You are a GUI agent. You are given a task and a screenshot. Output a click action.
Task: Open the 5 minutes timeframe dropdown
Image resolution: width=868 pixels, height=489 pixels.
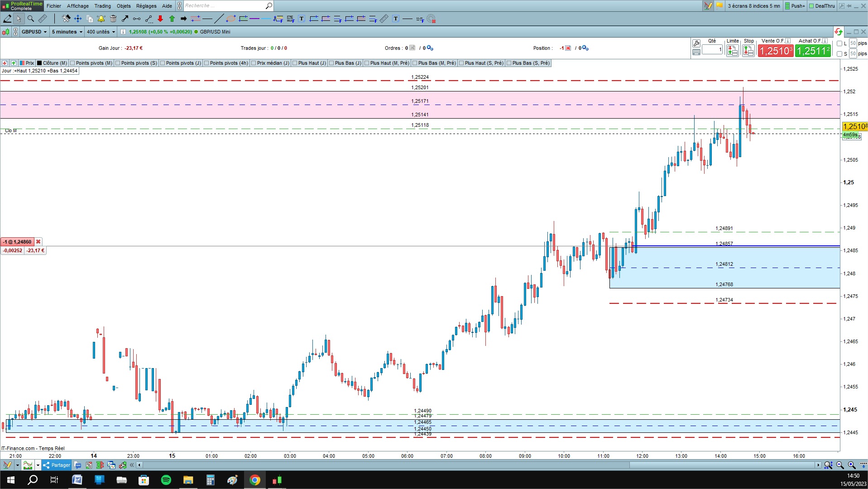point(67,32)
